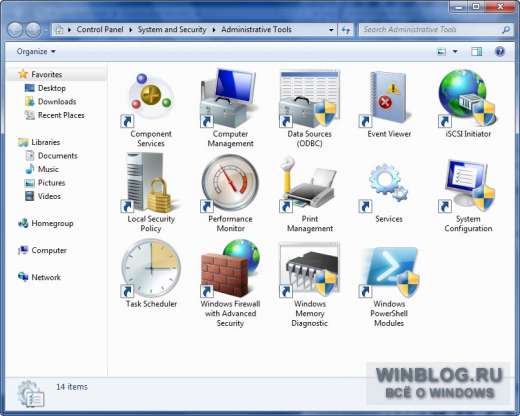
Task: Launch the Performance Monitor gauge icon
Action: point(230,183)
